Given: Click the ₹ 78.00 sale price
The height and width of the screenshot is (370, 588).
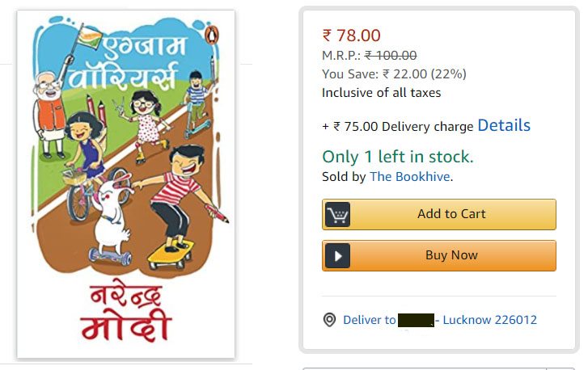Looking at the screenshot, I should pos(351,36).
